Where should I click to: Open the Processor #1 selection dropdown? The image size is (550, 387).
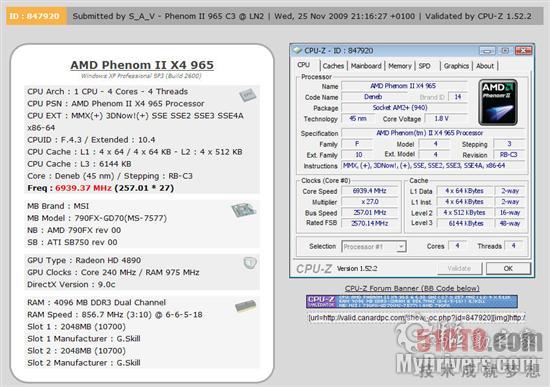pos(374,247)
